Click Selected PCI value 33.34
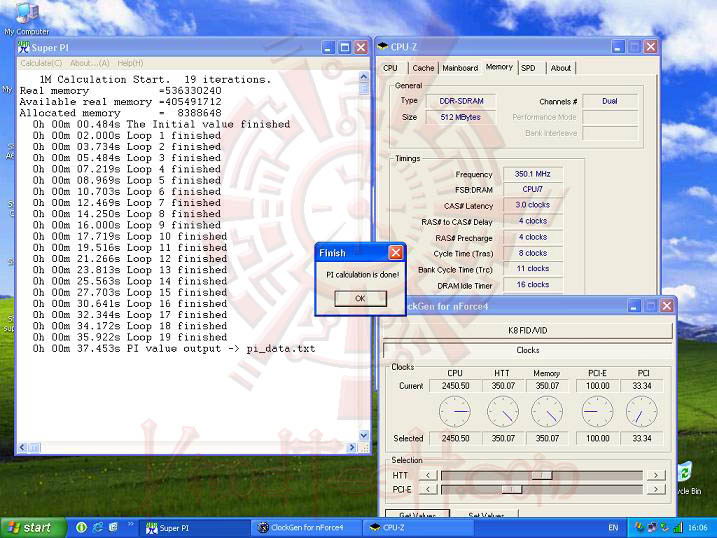 pyautogui.click(x=642, y=438)
